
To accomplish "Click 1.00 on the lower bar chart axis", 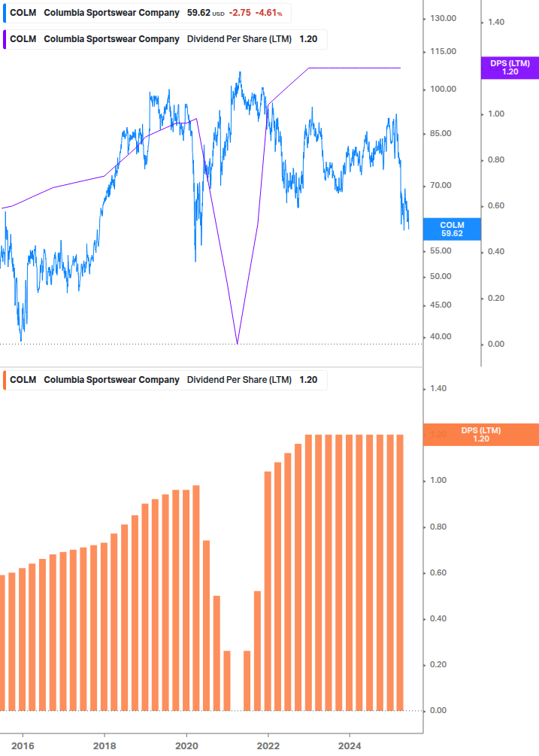I will pyautogui.click(x=438, y=481).
